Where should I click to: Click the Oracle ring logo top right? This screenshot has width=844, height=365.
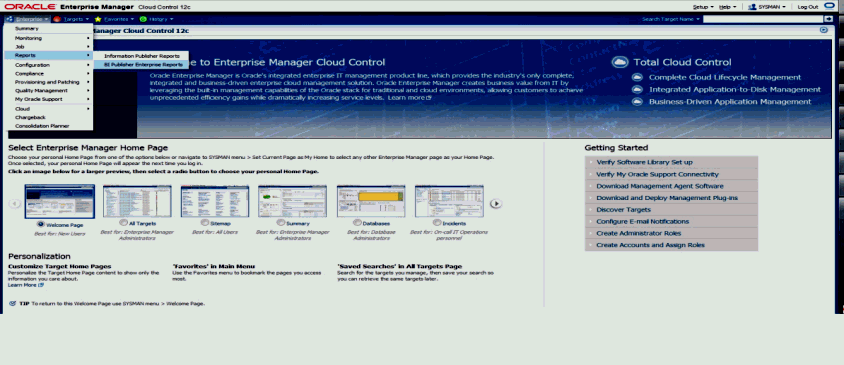point(829,6)
